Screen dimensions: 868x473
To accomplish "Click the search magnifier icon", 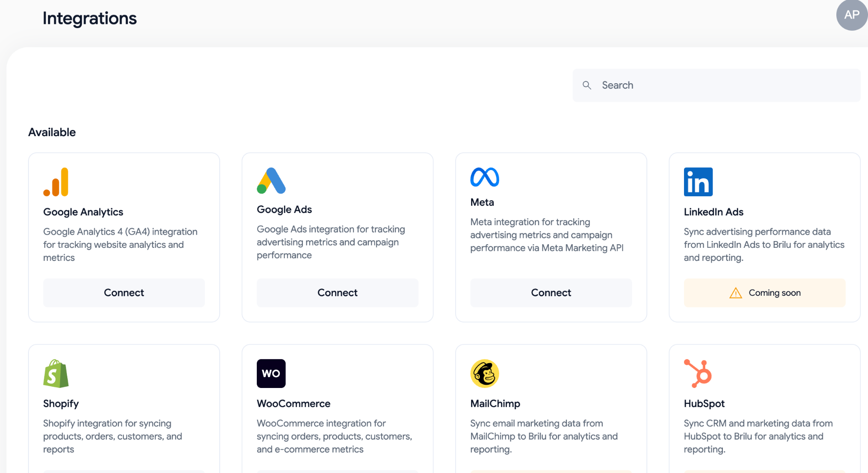I will (x=587, y=85).
